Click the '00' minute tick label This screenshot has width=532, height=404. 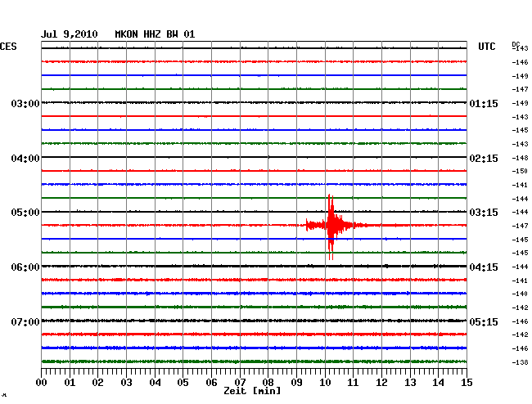pyautogui.click(x=42, y=382)
